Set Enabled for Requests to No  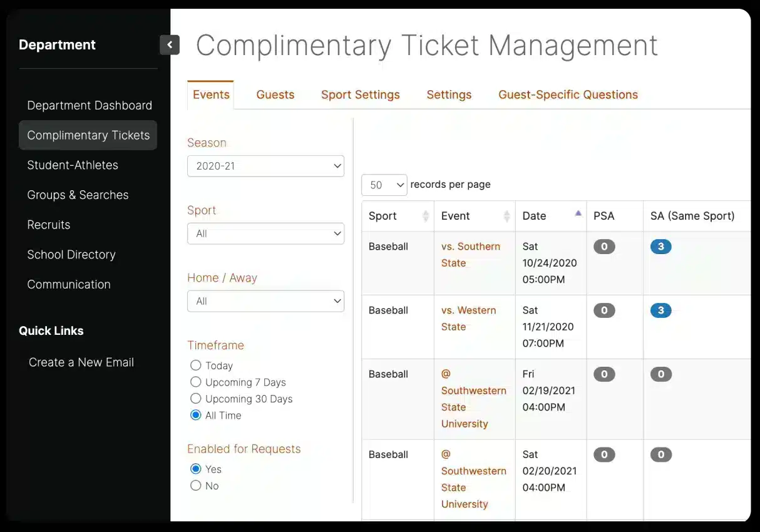tap(196, 486)
